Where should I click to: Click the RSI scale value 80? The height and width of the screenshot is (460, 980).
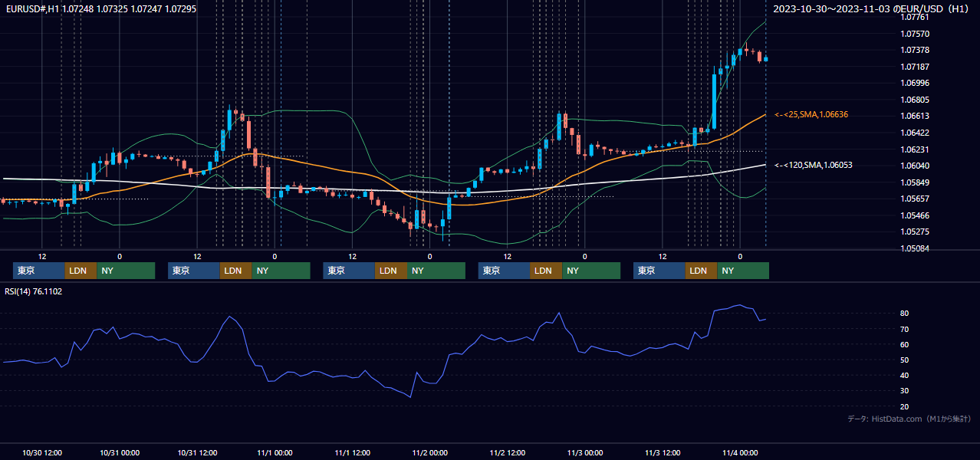905,314
